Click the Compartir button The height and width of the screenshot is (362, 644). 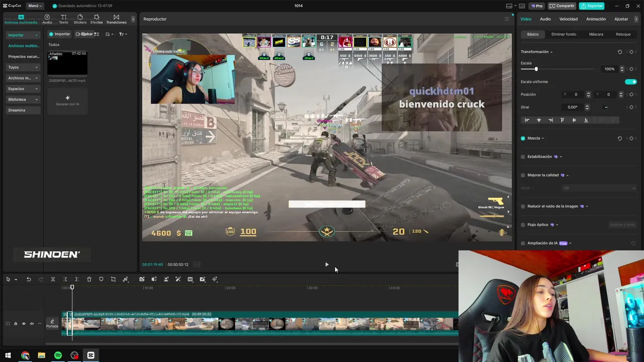click(x=562, y=6)
